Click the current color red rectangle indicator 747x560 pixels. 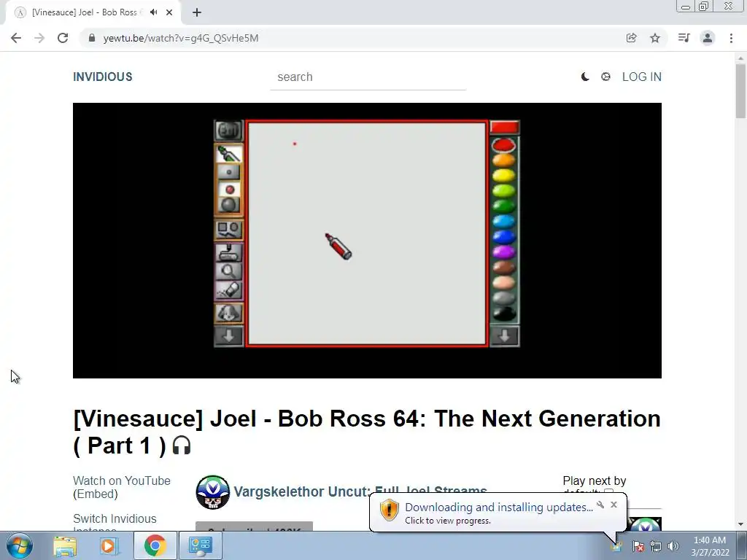pos(505,127)
